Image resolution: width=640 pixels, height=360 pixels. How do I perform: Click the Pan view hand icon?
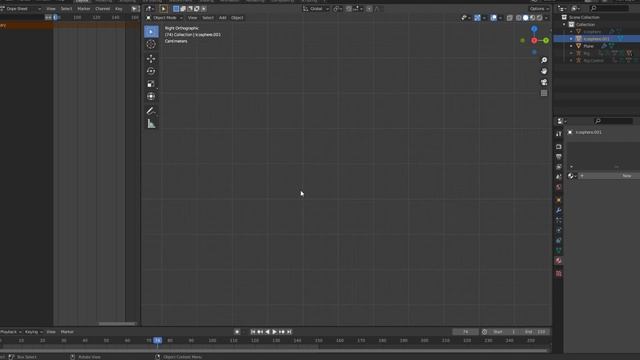click(x=544, y=71)
